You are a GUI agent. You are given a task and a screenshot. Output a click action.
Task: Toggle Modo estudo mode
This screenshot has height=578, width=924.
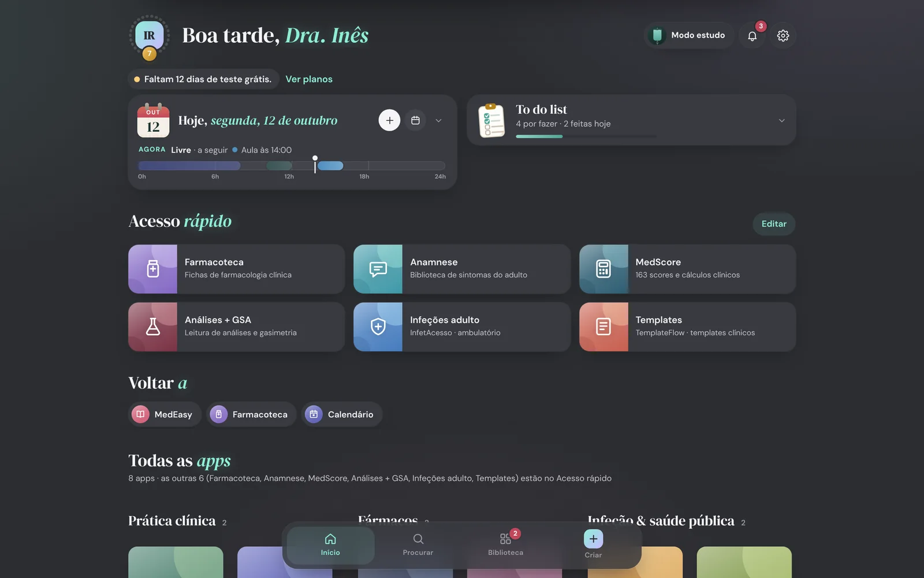688,35
